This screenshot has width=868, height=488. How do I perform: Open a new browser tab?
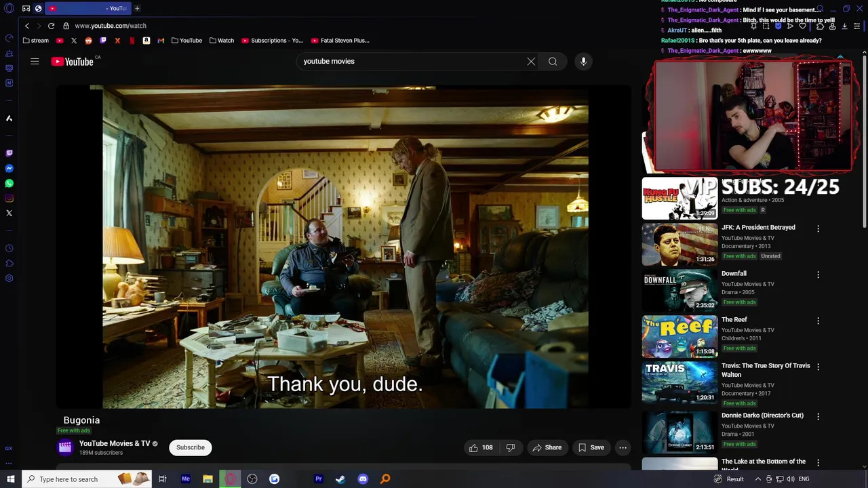click(x=137, y=8)
